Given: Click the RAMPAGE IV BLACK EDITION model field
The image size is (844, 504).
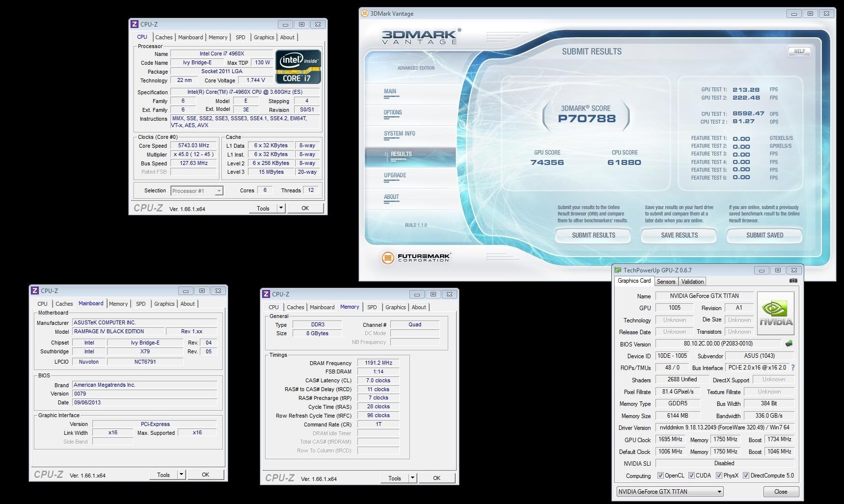Looking at the screenshot, I should pos(117,331).
